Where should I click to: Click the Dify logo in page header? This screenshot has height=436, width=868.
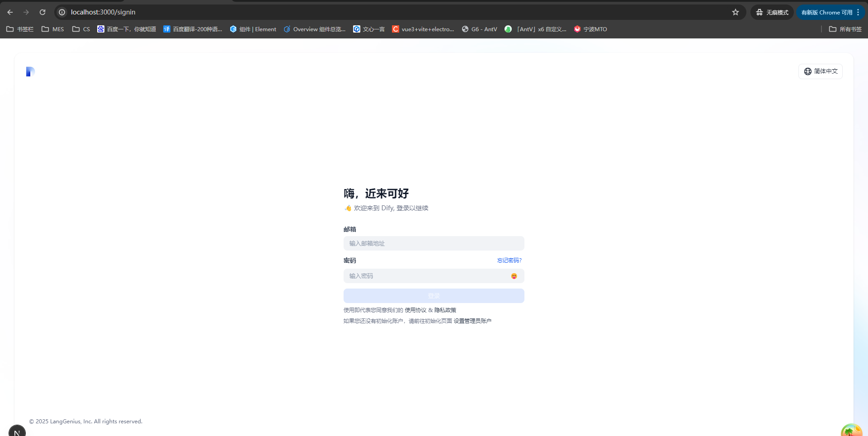coord(30,71)
